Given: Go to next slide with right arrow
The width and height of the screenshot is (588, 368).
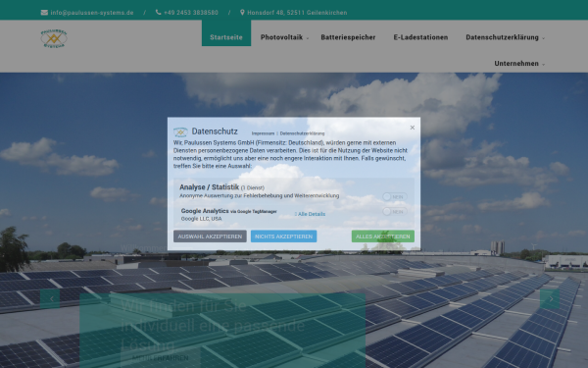Looking at the screenshot, I should pyautogui.click(x=550, y=299).
